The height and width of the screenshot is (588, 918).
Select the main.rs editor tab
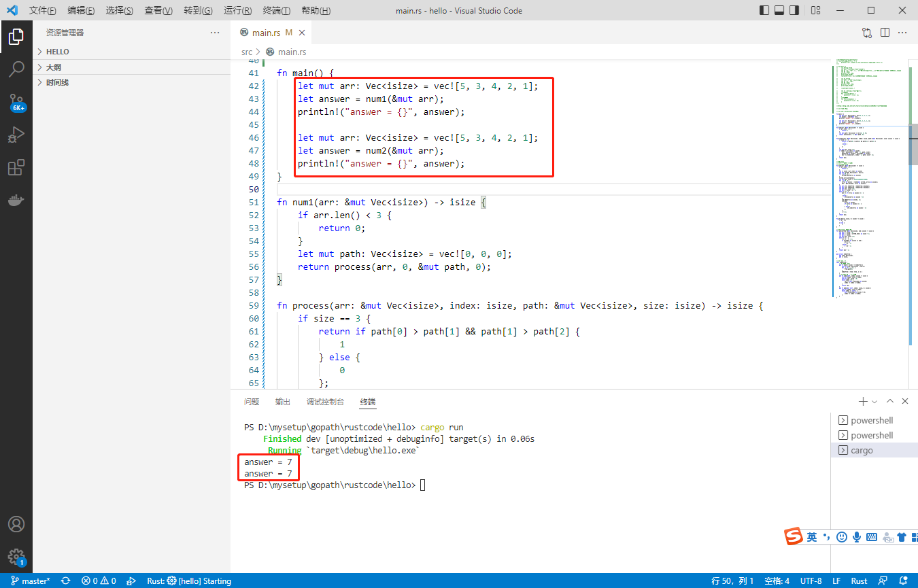(x=271, y=33)
